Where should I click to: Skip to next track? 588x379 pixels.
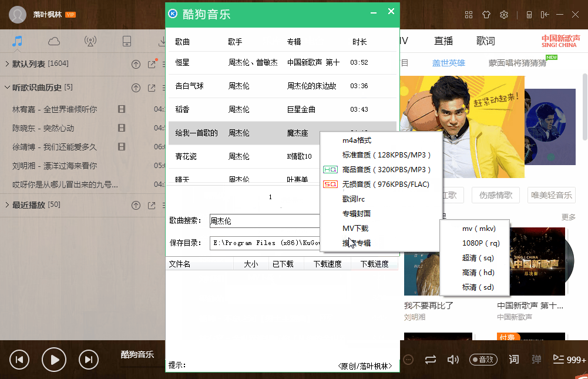click(89, 360)
